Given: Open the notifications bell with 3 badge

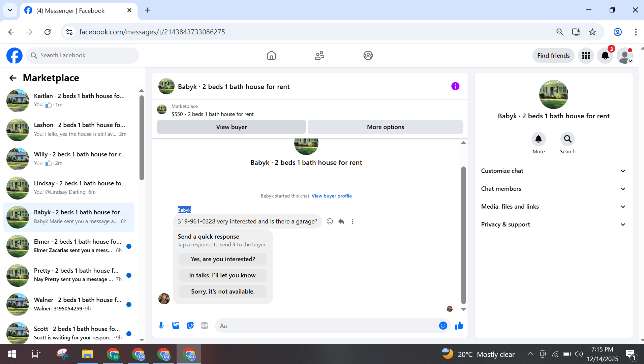Looking at the screenshot, I should 605,56.
